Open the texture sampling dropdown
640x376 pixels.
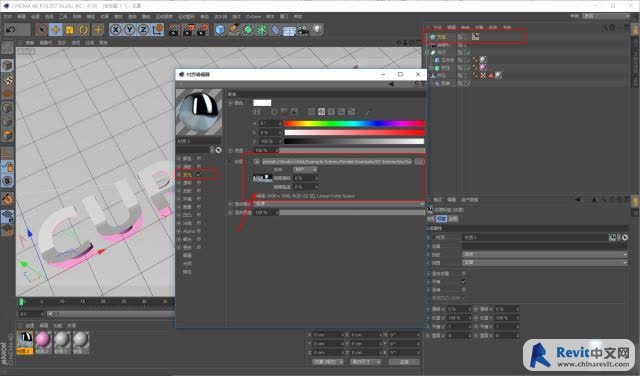point(305,169)
